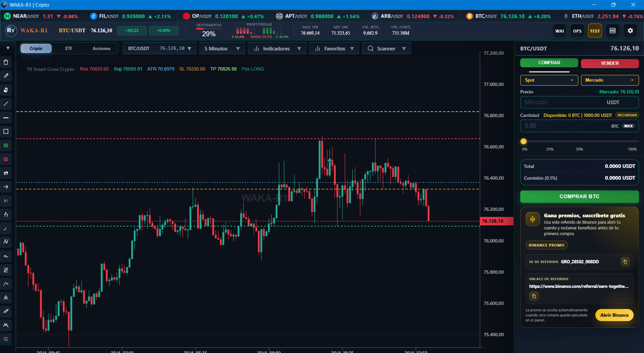Expand the Indicadores dropdown

[x=277, y=48]
